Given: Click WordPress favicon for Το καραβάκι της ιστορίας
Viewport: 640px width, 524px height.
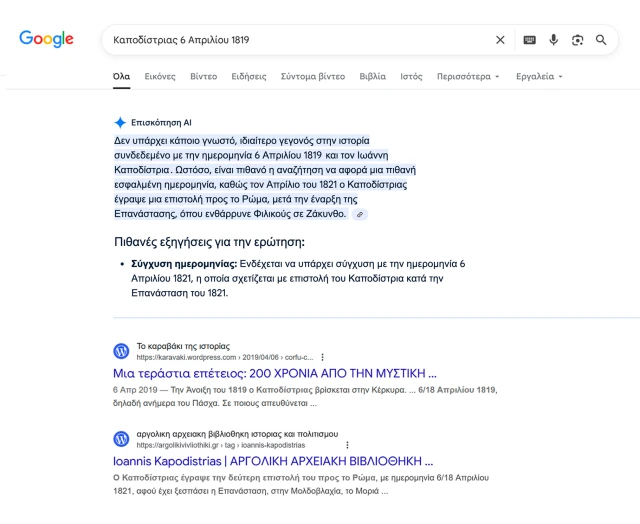Looking at the screenshot, I should [121, 351].
